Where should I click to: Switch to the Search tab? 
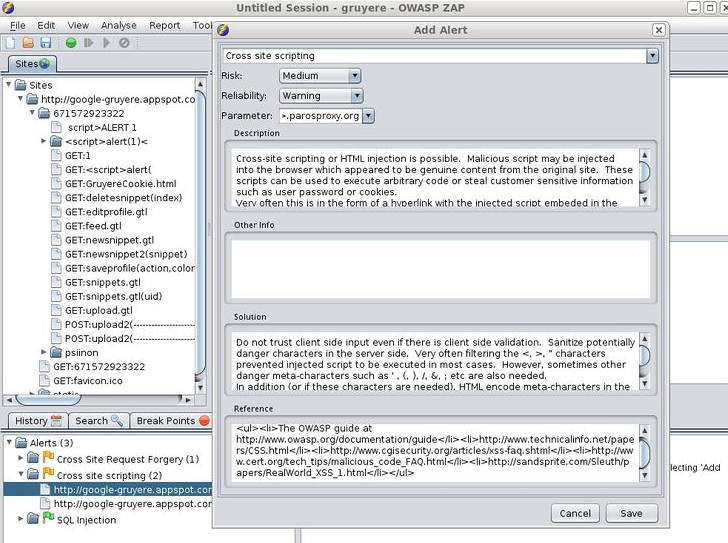tap(99, 420)
